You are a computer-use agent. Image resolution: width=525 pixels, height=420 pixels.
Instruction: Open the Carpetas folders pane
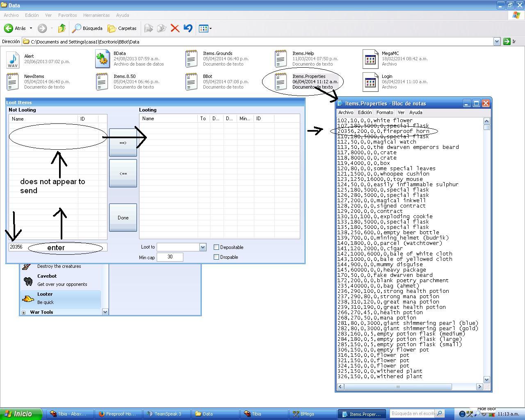coord(122,28)
